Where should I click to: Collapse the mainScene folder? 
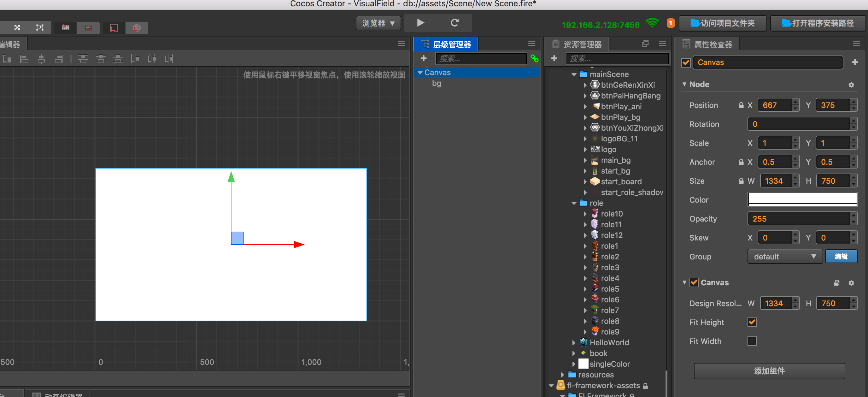pos(573,74)
